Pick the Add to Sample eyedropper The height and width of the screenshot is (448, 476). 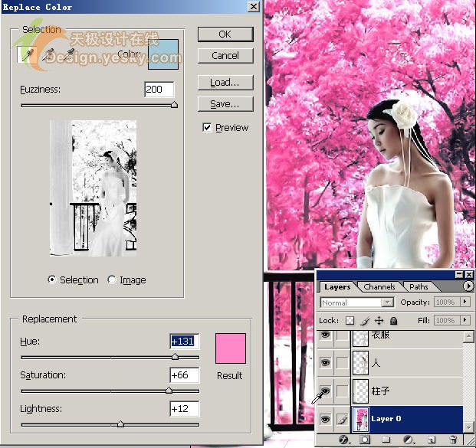coord(49,54)
